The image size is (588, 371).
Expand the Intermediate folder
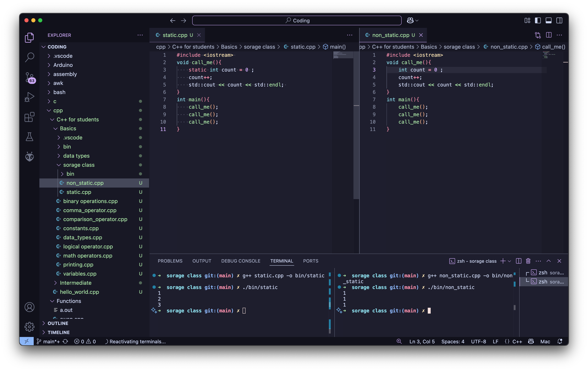tap(75, 283)
